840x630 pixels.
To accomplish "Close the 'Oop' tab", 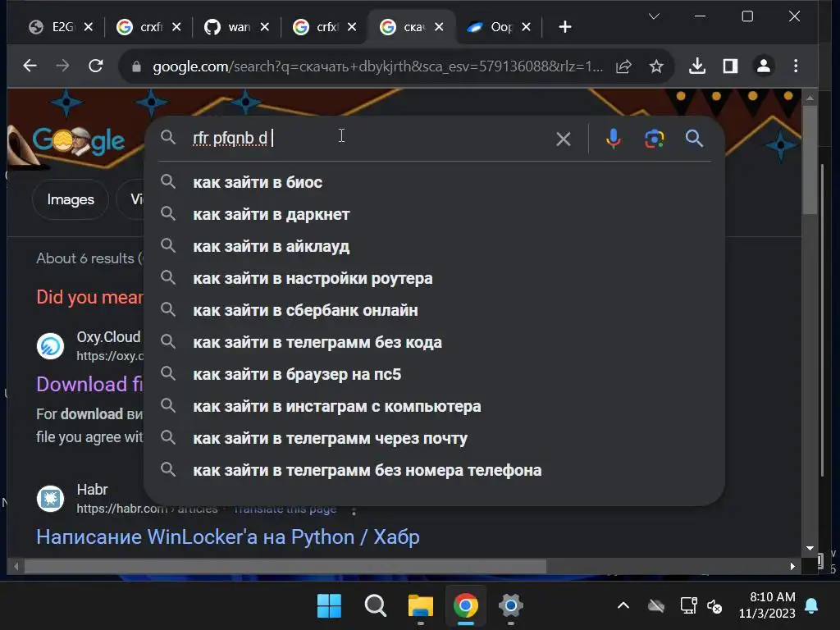I will 526,27.
